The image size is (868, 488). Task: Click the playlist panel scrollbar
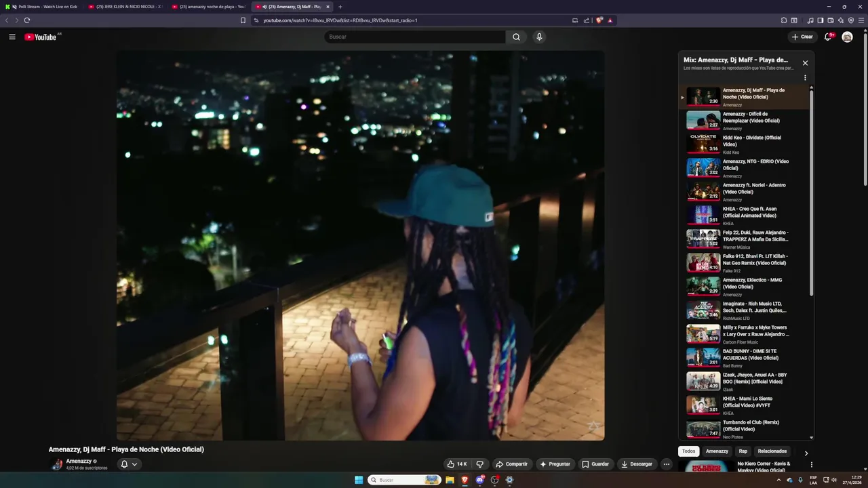(x=811, y=193)
